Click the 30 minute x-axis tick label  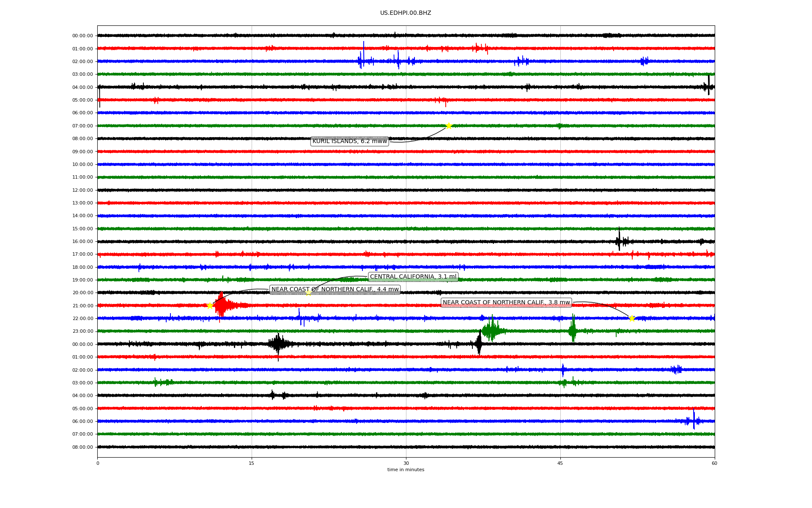(x=406, y=463)
